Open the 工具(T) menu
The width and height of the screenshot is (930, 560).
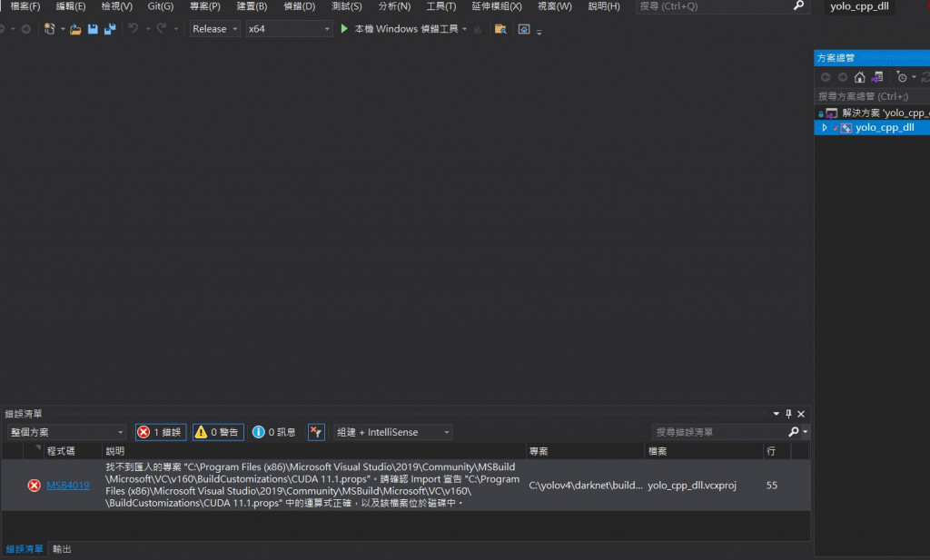[x=440, y=6]
